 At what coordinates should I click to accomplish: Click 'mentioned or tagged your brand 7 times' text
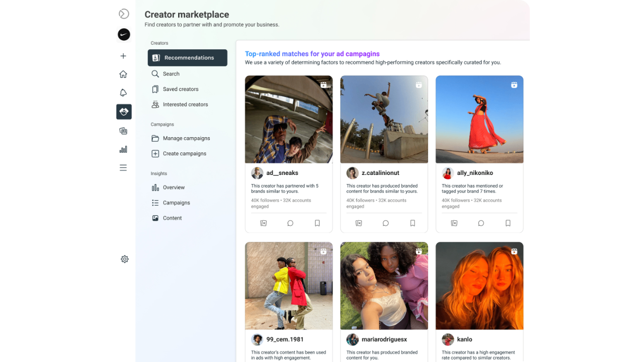tap(472, 189)
